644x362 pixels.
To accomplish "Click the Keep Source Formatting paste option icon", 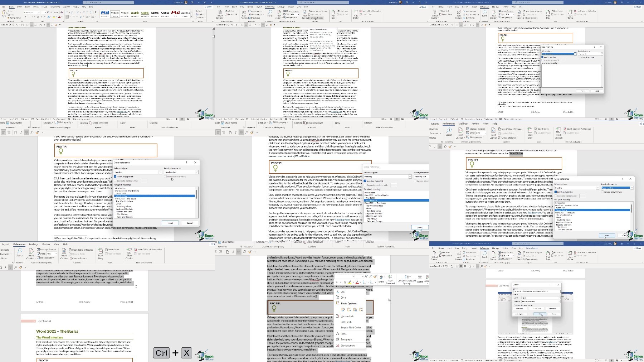I will coord(343,309).
